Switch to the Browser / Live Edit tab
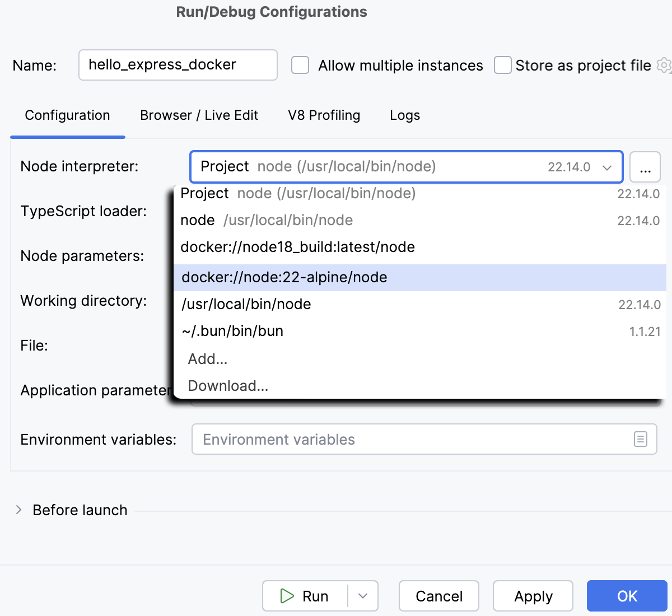Viewport: 672px width, 616px height. pyautogui.click(x=199, y=115)
